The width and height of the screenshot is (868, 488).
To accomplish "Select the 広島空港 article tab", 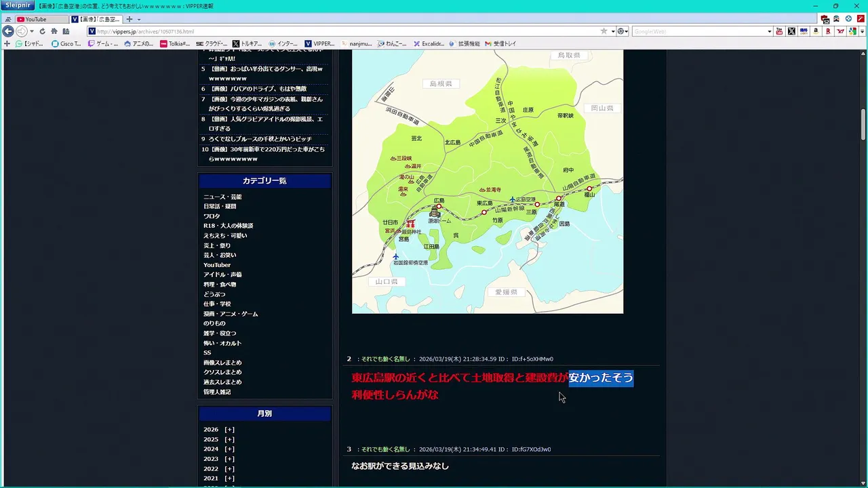I will [96, 19].
